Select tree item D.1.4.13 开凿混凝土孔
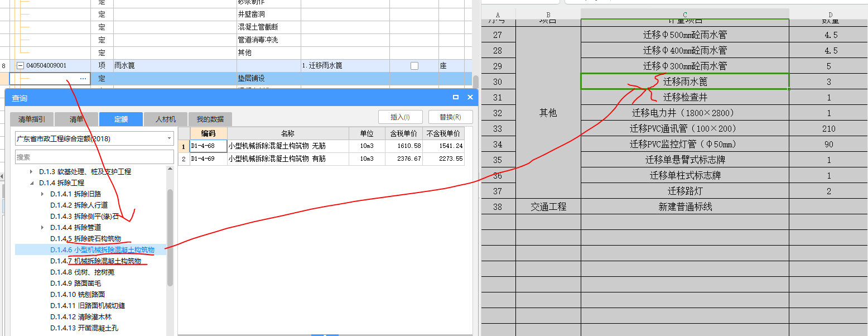 tap(84, 328)
